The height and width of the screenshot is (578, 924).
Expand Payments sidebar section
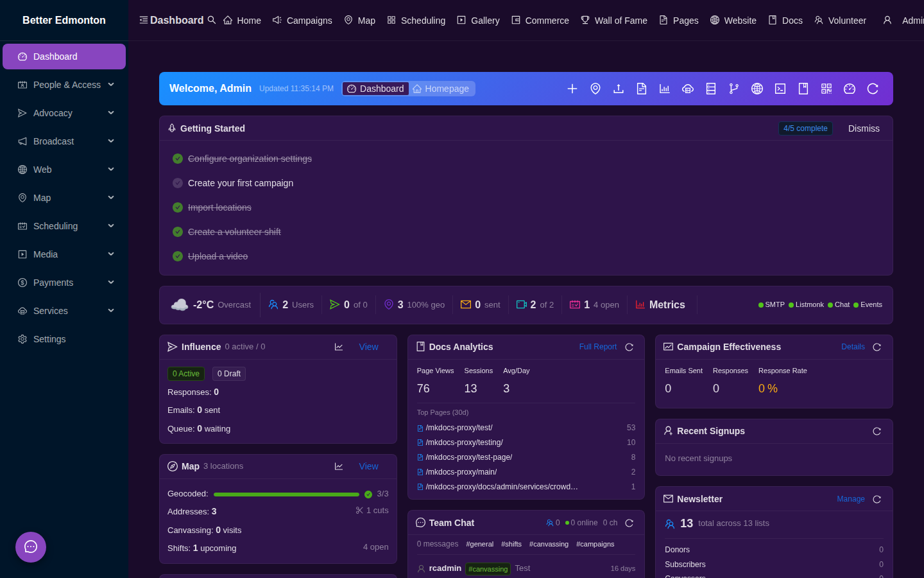coord(64,283)
